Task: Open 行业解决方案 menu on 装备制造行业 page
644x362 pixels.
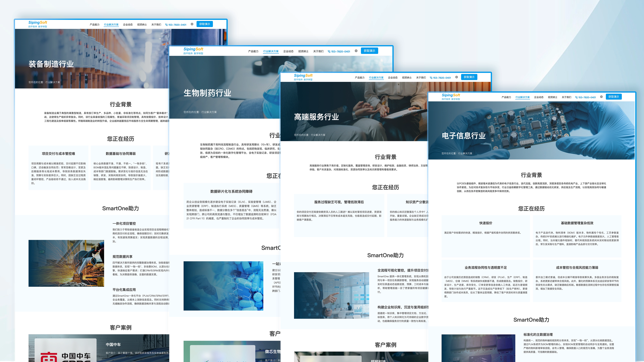Action: tap(111, 25)
